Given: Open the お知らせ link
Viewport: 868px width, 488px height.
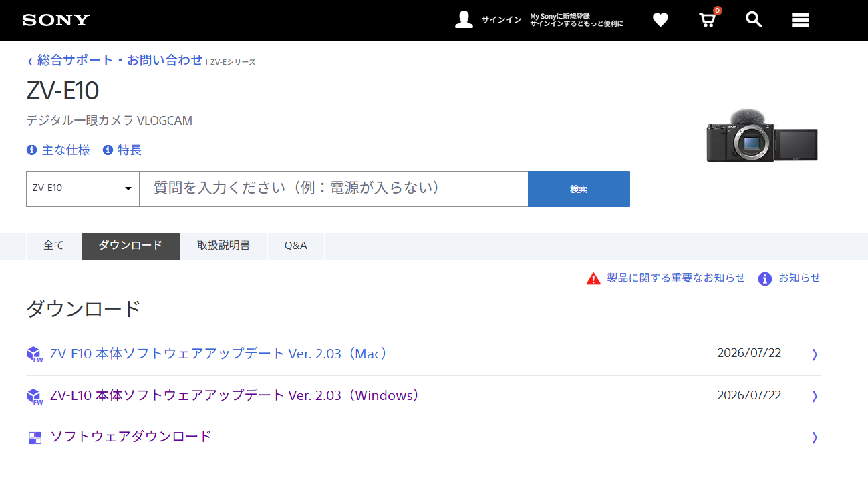Looking at the screenshot, I should (x=799, y=278).
